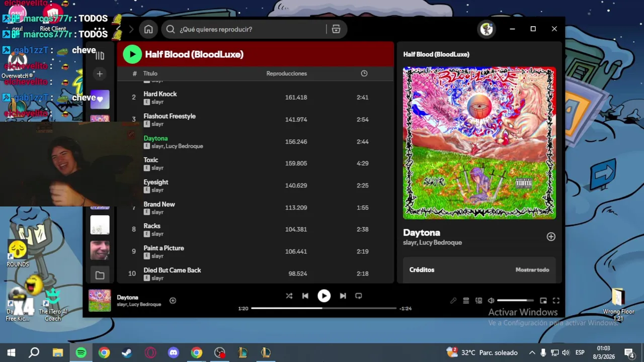This screenshot has width=644, height=362.
Task: Open Discord from the taskbar
Action: pyautogui.click(x=174, y=352)
